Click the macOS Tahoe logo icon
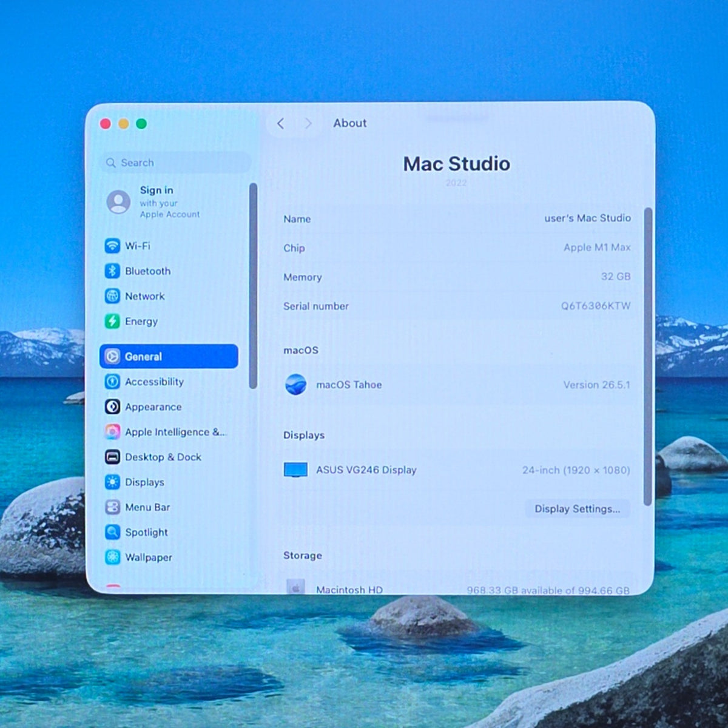The width and height of the screenshot is (728, 728). [x=296, y=385]
